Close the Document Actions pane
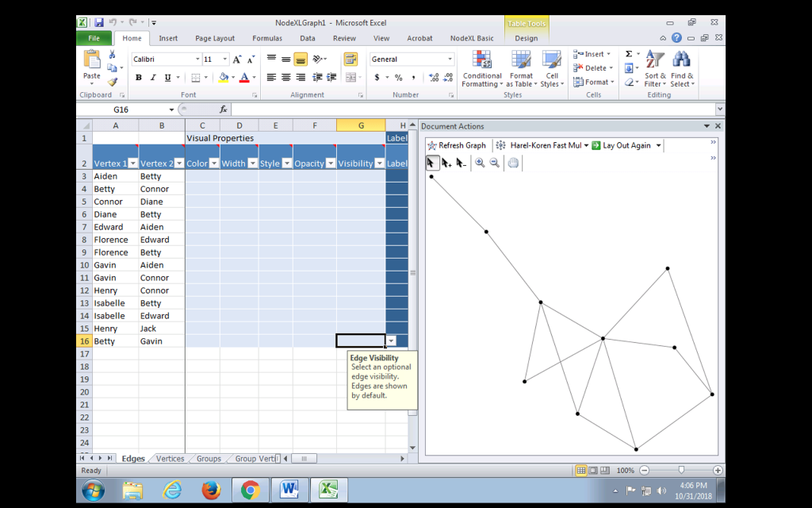The image size is (812, 508). pyautogui.click(x=718, y=126)
